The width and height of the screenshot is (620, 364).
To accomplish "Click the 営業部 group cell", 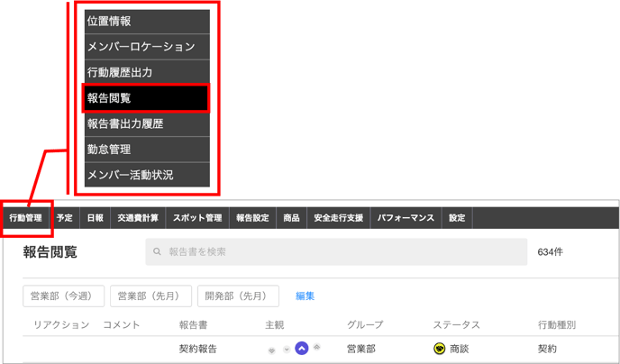I will click(x=361, y=349).
